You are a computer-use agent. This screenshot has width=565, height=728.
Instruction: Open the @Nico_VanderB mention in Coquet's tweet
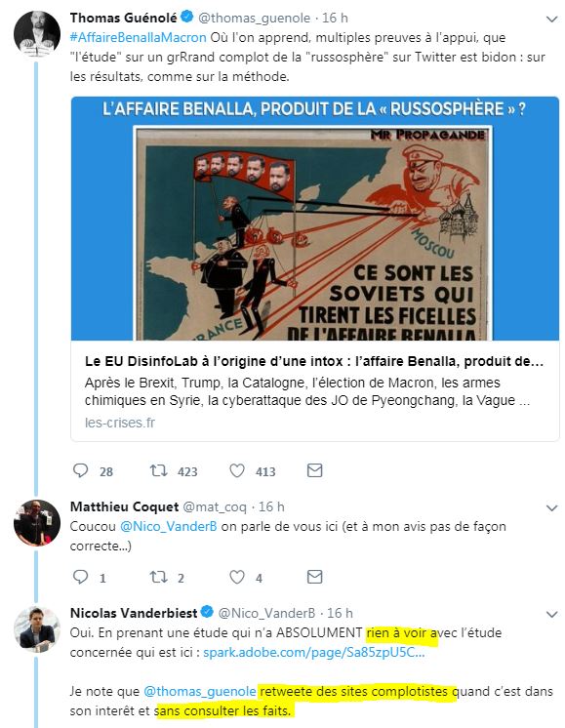point(168,527)
